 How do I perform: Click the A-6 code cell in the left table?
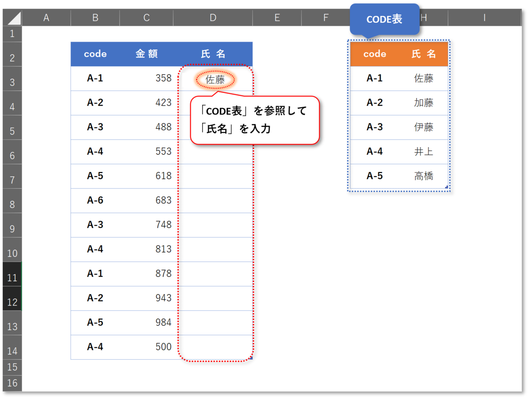click(95, 200)
